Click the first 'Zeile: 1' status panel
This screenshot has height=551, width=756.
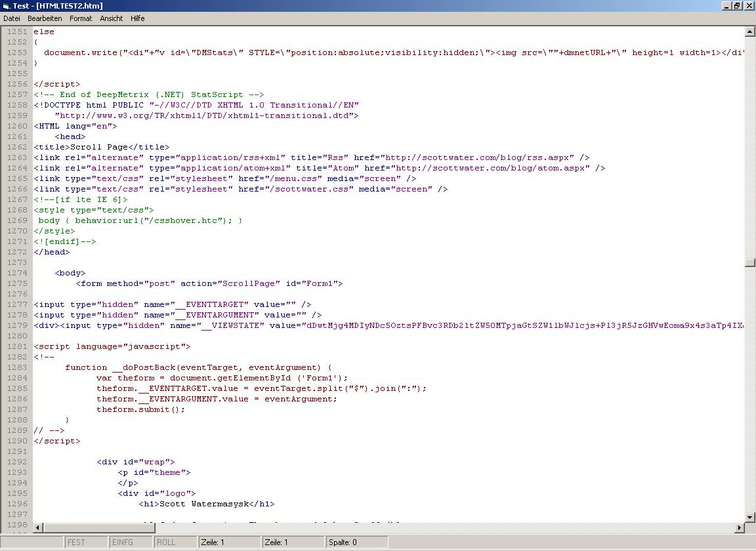pos(229,542)
